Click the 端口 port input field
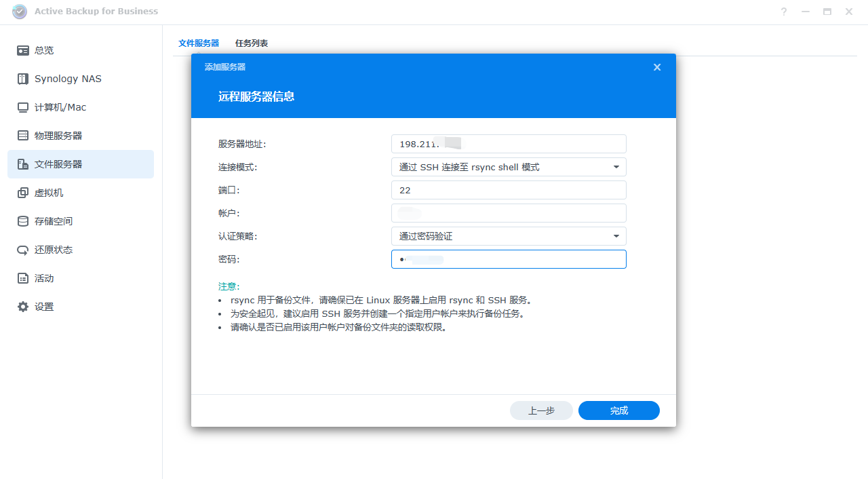 (x=509, y=190)
